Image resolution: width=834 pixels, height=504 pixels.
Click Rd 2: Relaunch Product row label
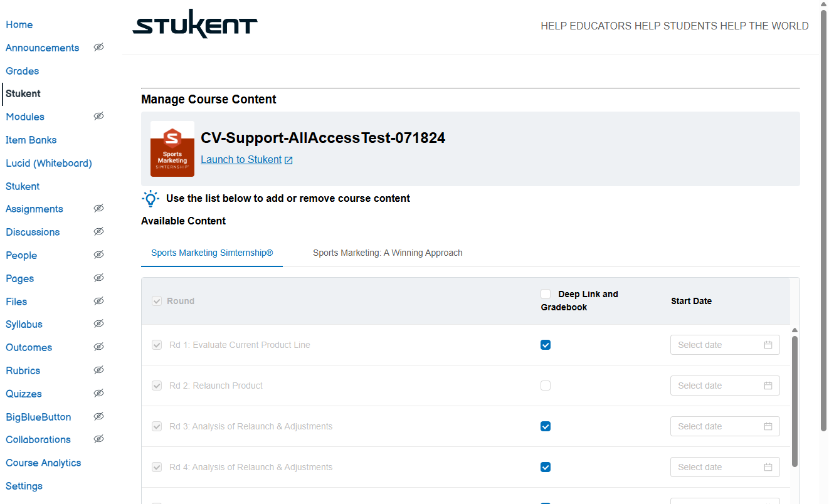216,386
